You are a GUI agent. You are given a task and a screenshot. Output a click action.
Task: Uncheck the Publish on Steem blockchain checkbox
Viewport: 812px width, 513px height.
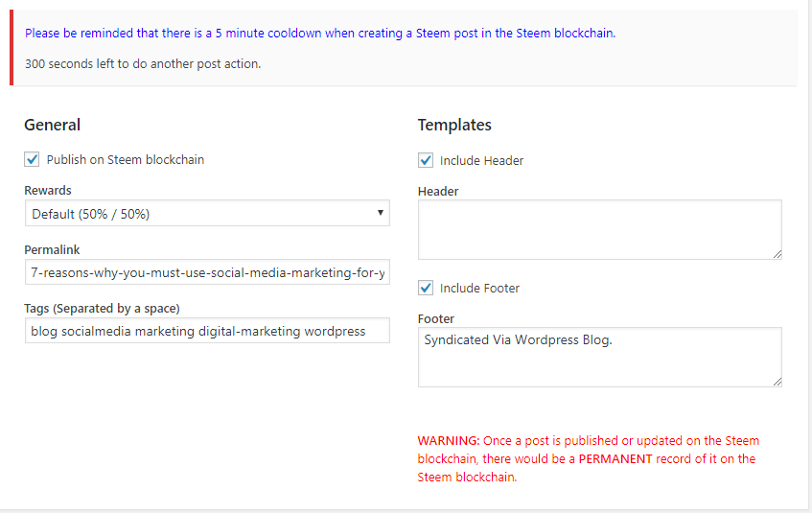click(x=33, y=160)
